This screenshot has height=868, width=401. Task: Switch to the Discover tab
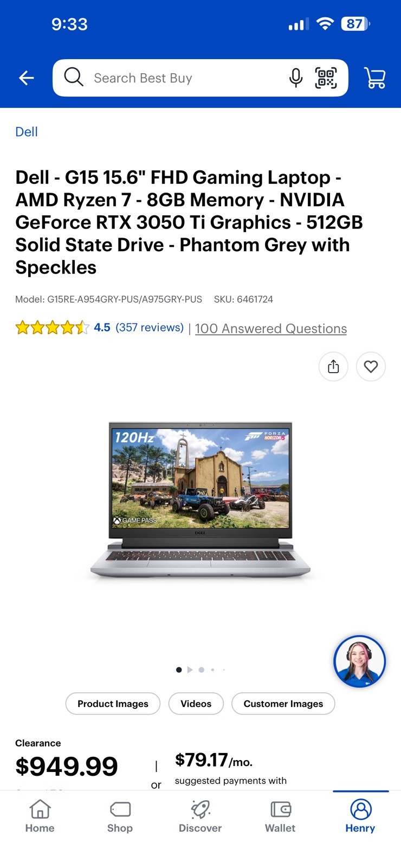200,816
